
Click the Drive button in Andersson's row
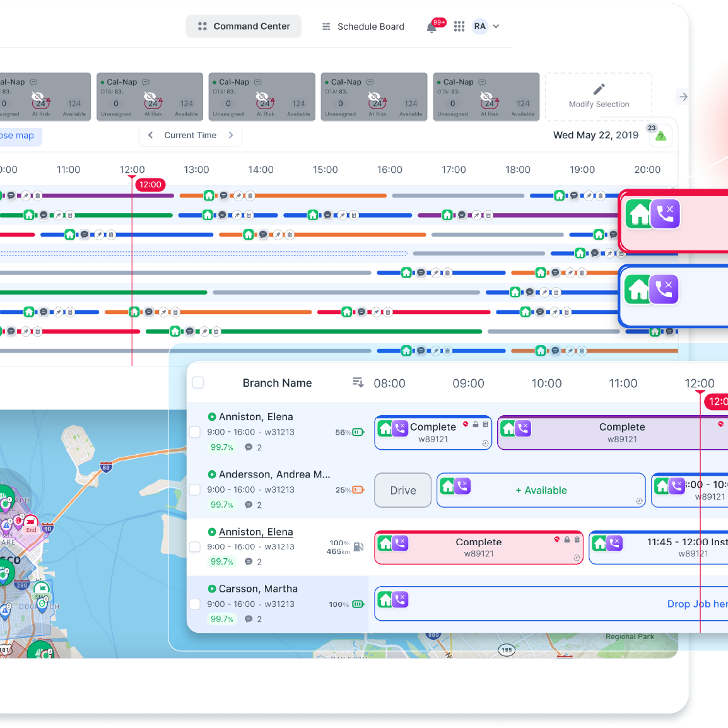coord(402,490)
